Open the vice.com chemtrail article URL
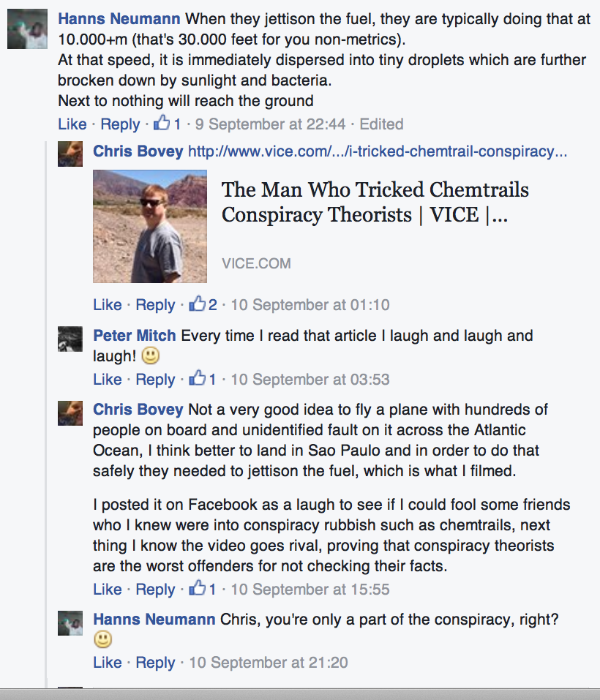The width and height of the screenshot is (600, 700). click(x=378, y=151)
